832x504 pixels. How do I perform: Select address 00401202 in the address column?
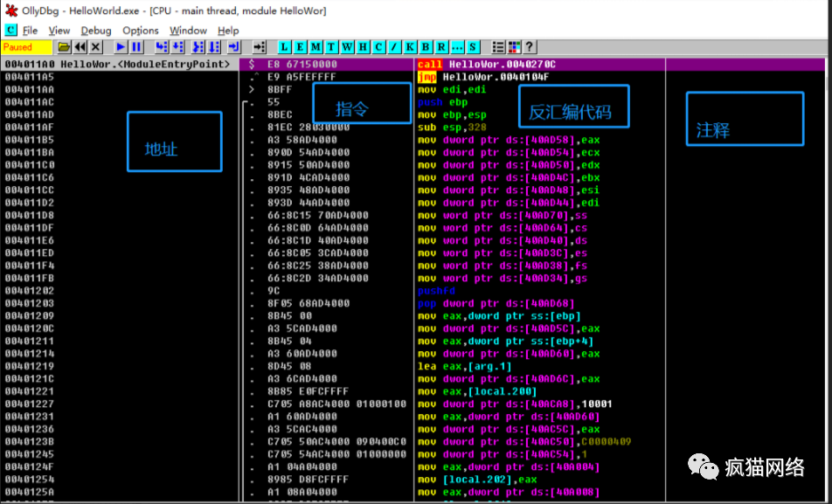[x=29, y=291]
